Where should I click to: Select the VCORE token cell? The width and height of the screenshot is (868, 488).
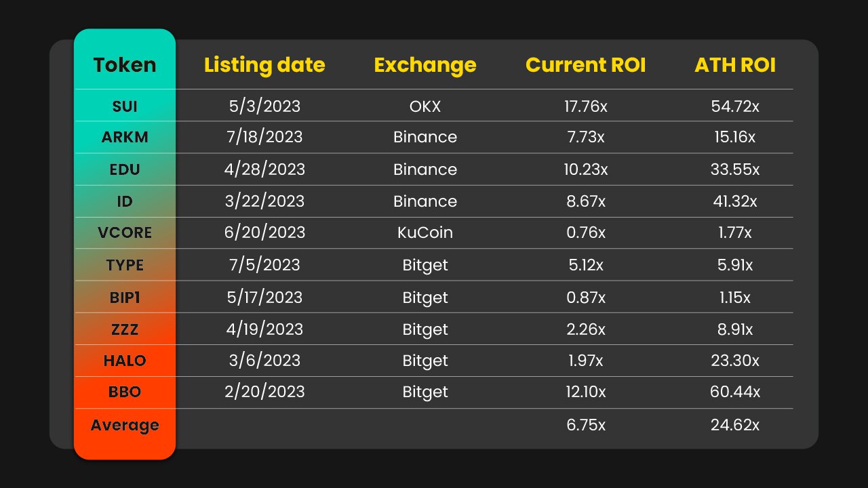point(125,233)
